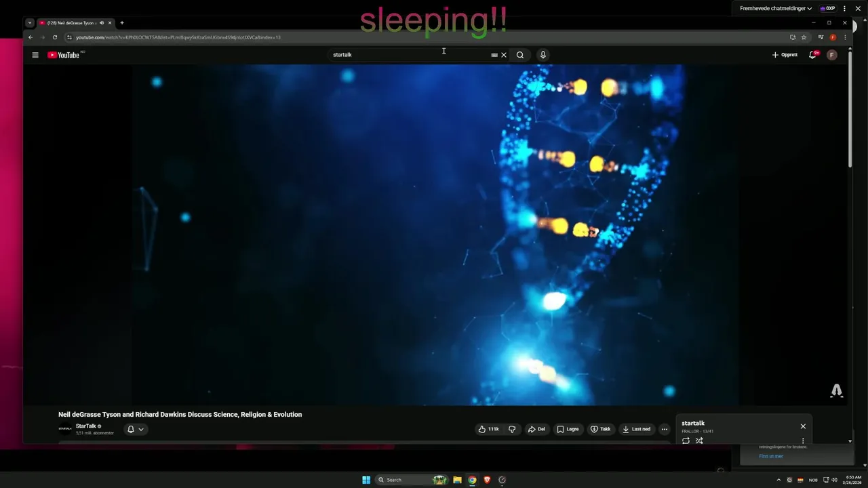
Task: Click the Opprett create button
Action: point(785,55)
